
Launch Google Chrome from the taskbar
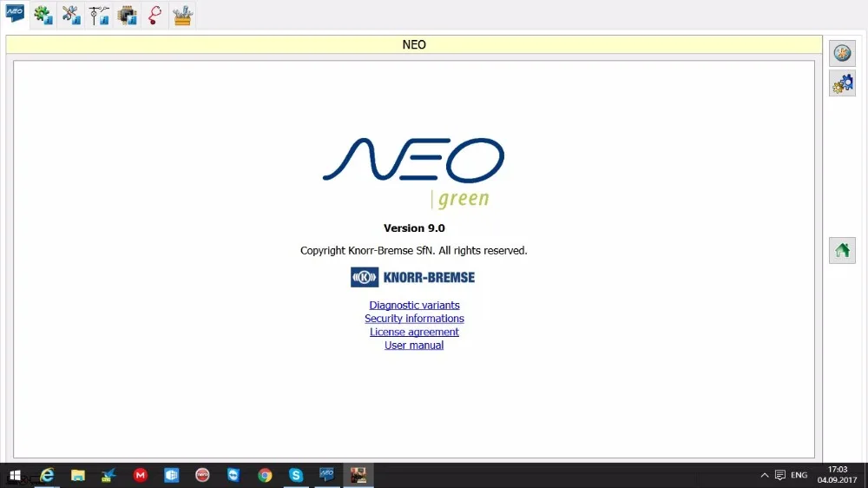(265, 475)
